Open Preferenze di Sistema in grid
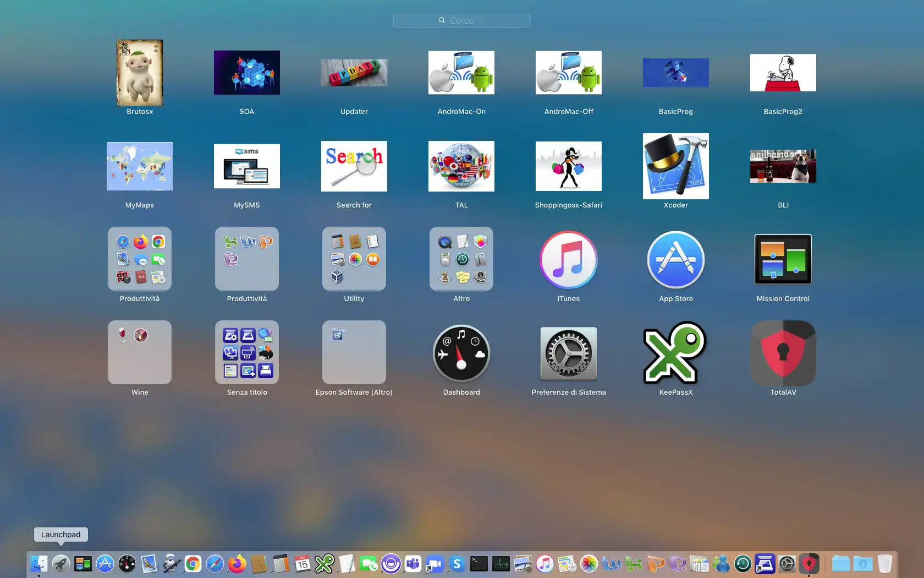The width and height of the screenshot is (924, 578). [569, 353]
